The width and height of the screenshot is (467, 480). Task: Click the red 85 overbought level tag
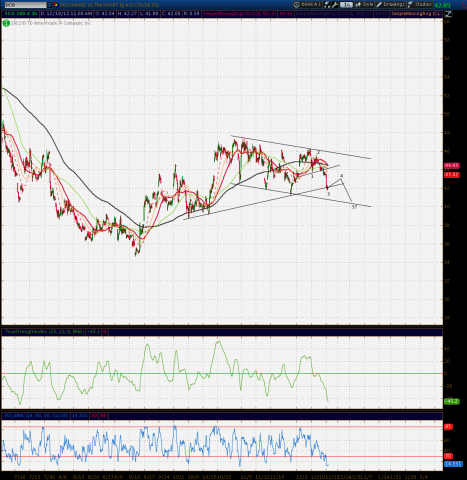[x=448, y=427]
